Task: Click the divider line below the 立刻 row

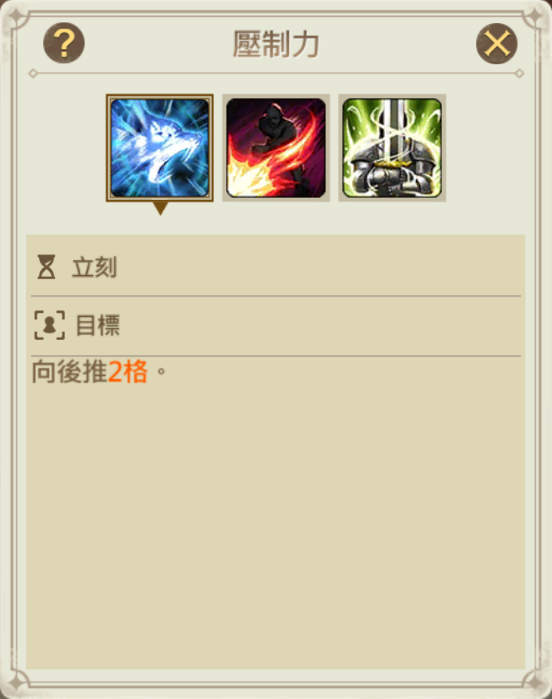Action: tap(276, 296)
